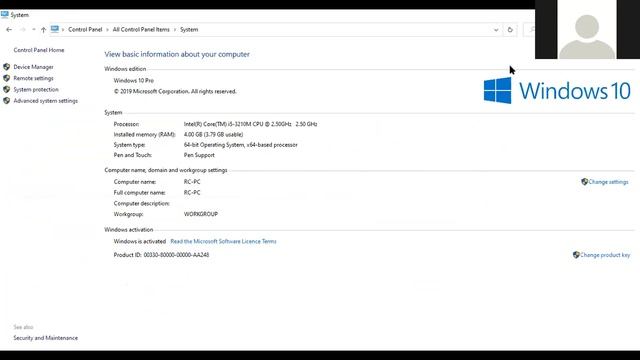
Task: Refresh the System page
Action: (x=510, y=30)
